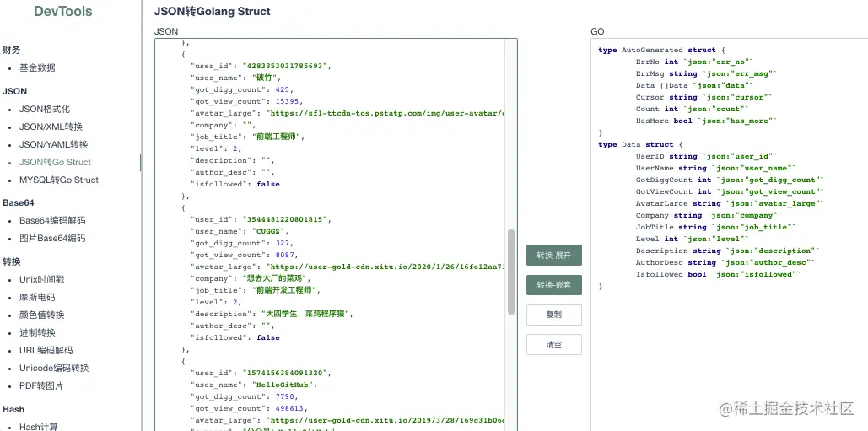Click the "前端开发工程师" job_title value
This screenshot has width=868, height=431.
click(x=284, y=290)
